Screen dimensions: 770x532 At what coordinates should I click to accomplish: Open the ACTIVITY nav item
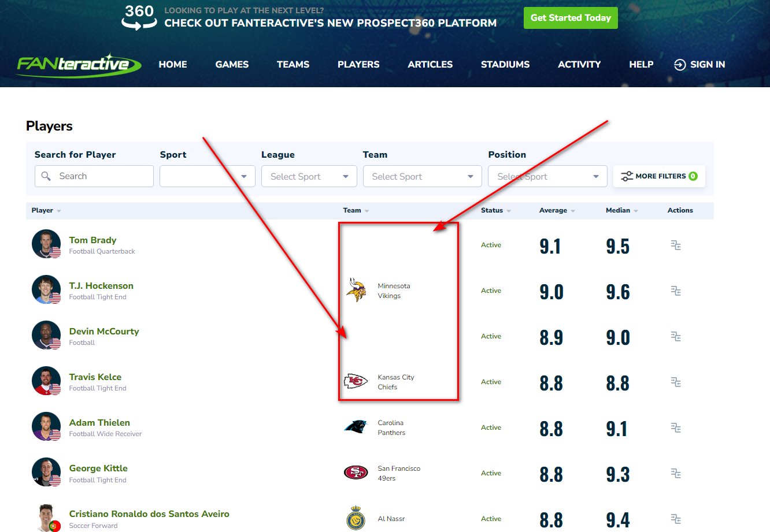pyautogui.click(x=579, y=65)
